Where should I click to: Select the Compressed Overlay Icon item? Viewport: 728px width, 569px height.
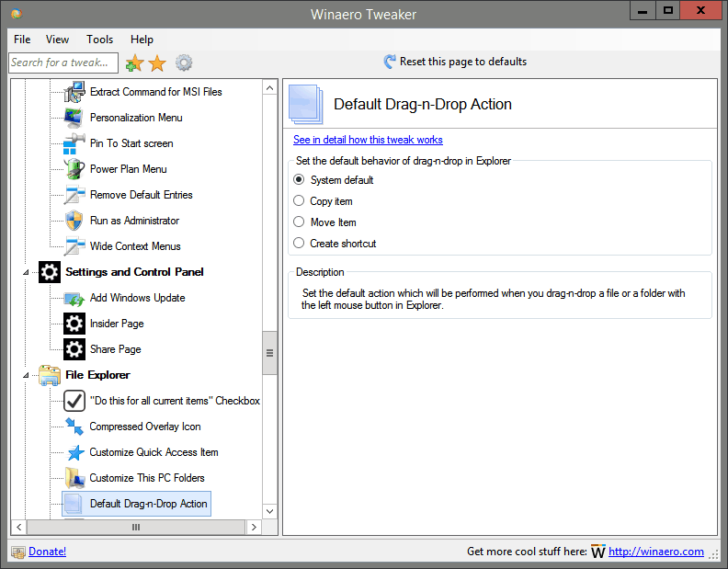coord(145,427)
